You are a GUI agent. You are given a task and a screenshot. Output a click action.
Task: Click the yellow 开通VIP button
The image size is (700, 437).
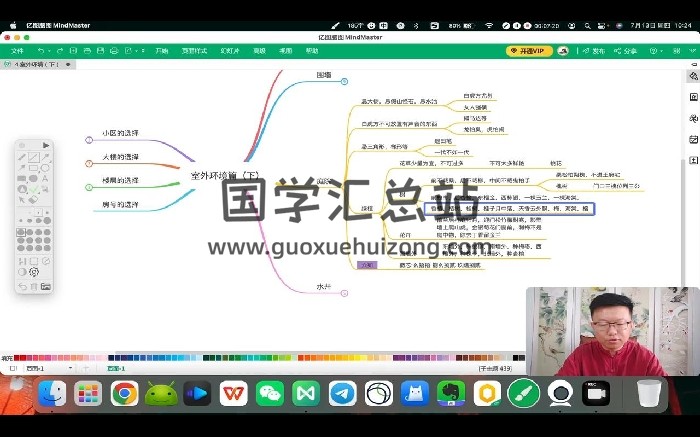[529, 51]
